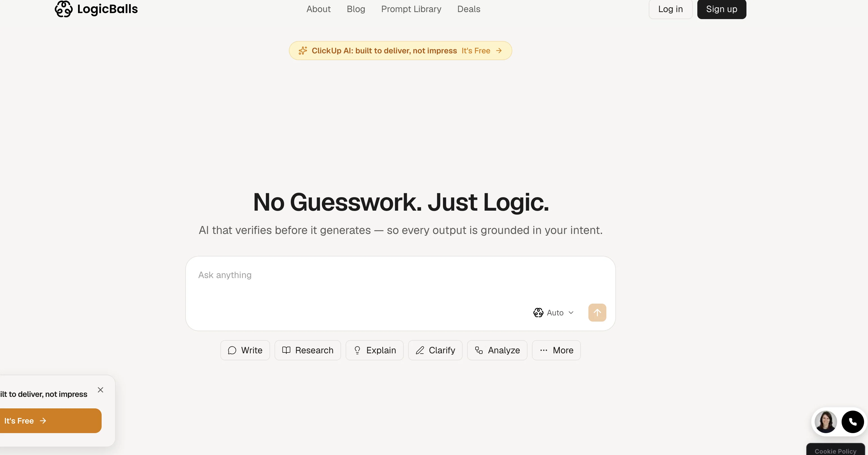
Task: Click the LogicBalls icon beside Auto
Action: coord(538,313)
